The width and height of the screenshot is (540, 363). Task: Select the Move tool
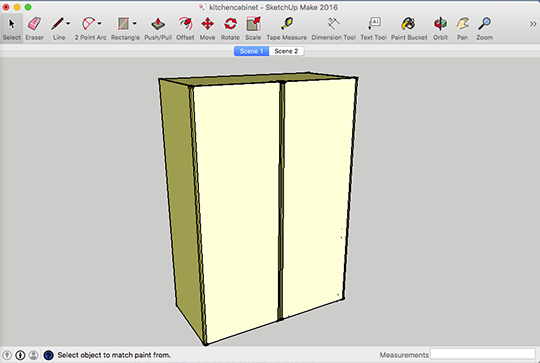tap(207, 28)
